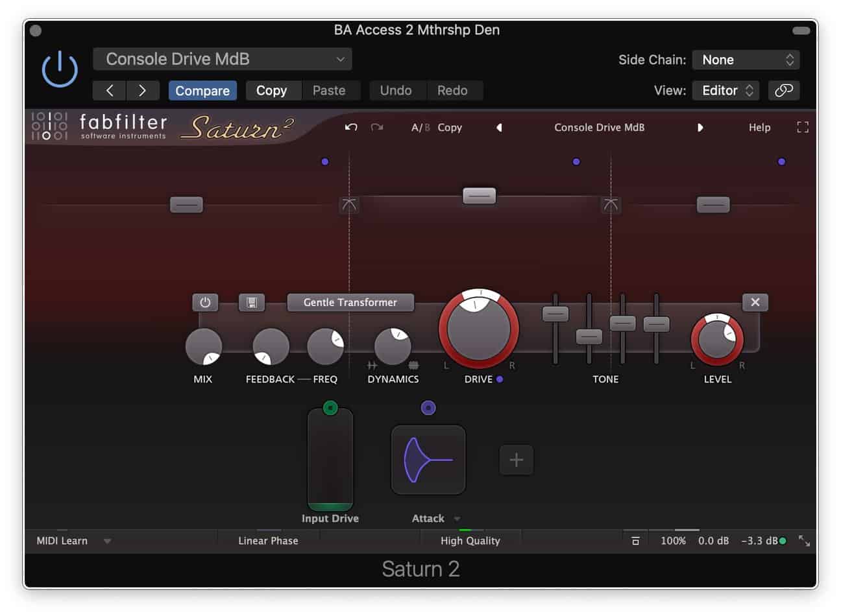Screen dimensions: 841x616
Task: Click the 0.0 dB input level value
Action: pyautogui.click(x=714, y=541)
